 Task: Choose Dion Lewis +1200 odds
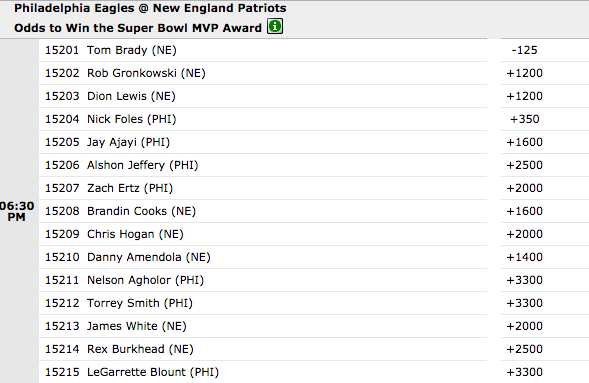[524, 96]
